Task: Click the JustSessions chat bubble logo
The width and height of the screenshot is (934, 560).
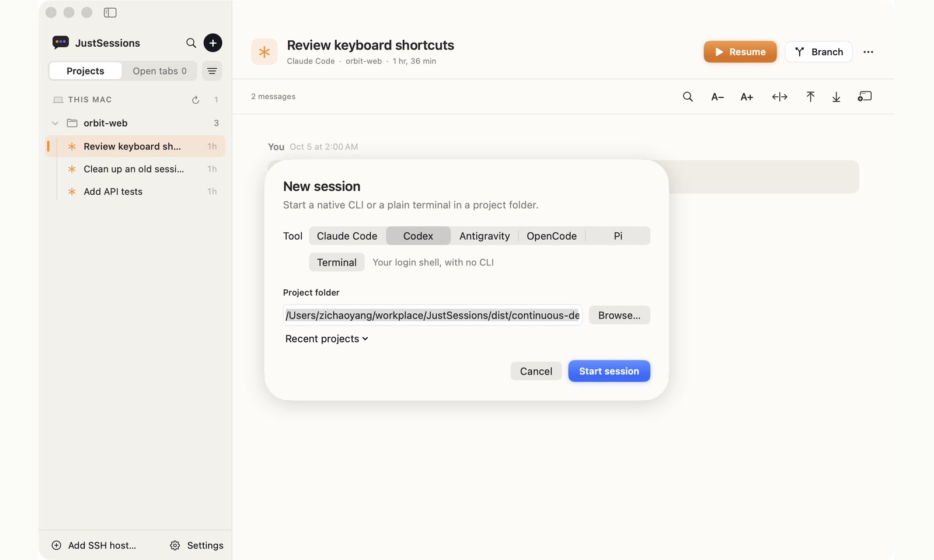Action: click(61, 43)
